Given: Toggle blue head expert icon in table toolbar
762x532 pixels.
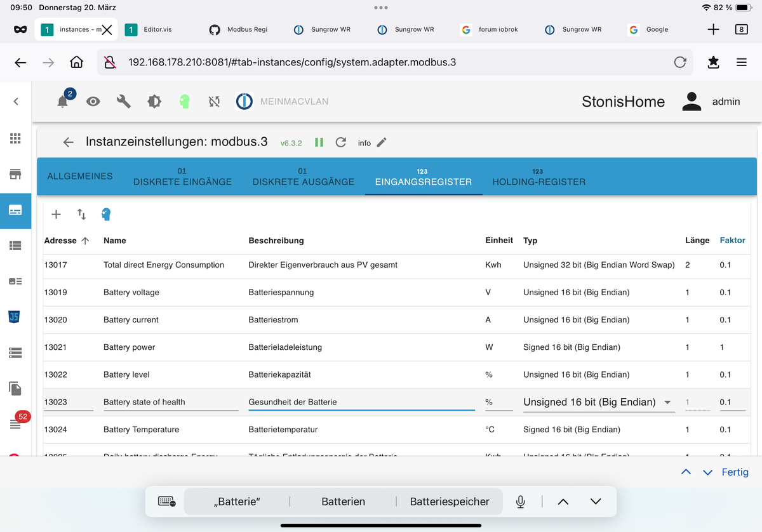Looking at the screenshot, I should point(106,215).
